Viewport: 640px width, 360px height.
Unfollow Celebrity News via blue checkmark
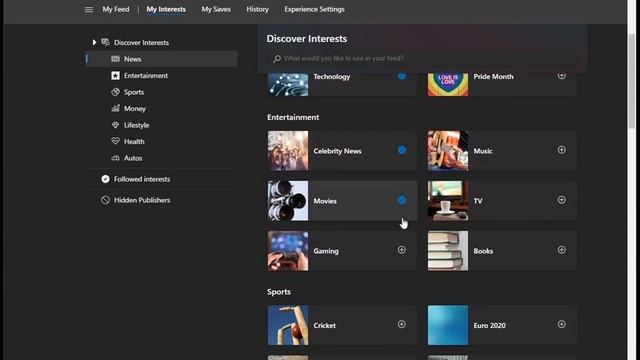pos(402,150)
